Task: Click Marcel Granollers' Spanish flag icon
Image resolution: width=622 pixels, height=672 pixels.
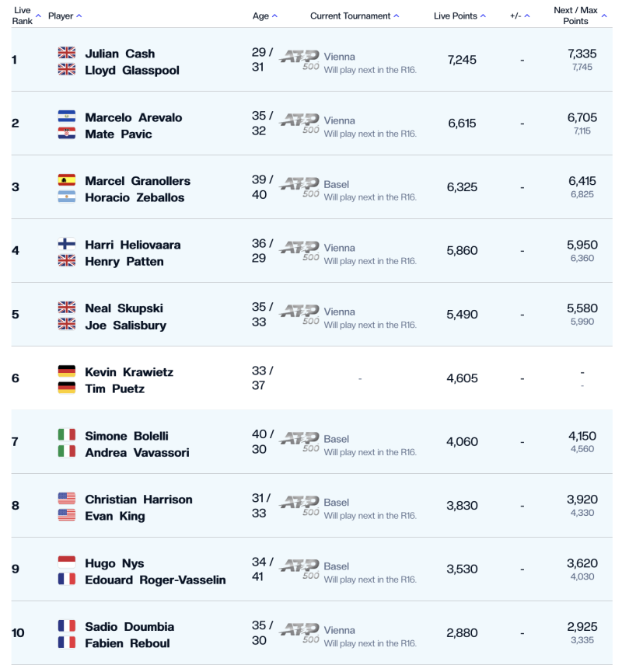Action: tap(67, 180)
